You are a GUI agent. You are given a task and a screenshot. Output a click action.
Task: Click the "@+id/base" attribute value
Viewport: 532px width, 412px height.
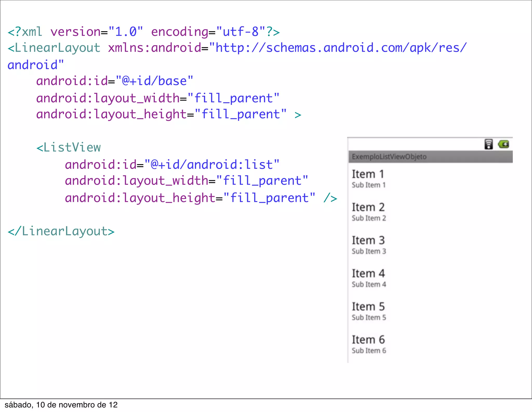coord(154,81)
